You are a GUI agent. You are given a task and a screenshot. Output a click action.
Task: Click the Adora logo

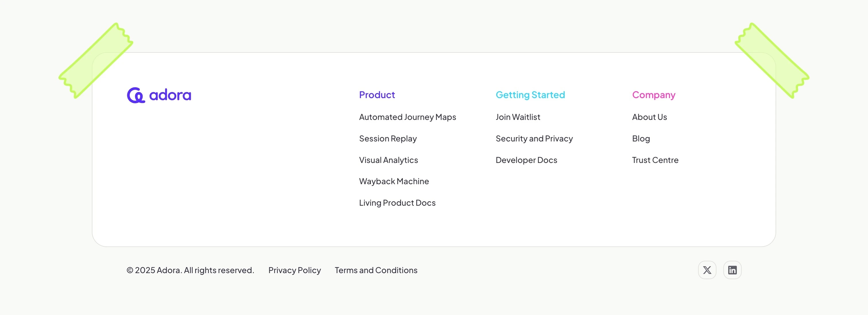point(159,95)
